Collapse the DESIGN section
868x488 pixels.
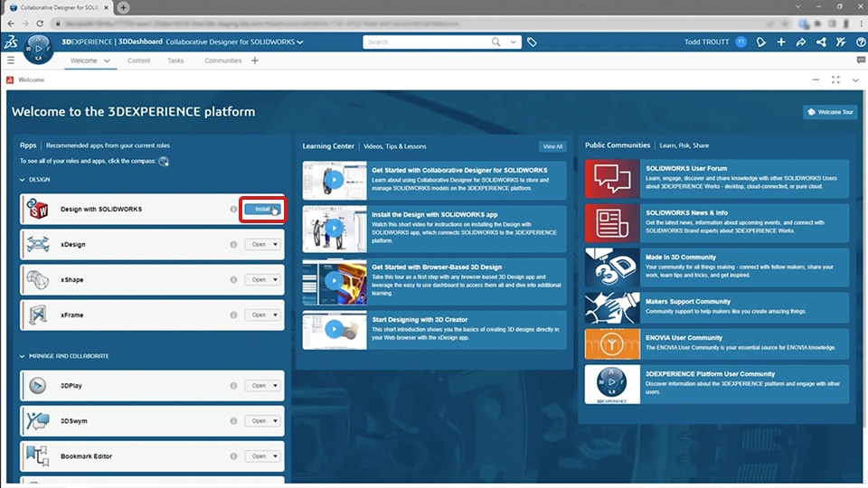[22, 180]
